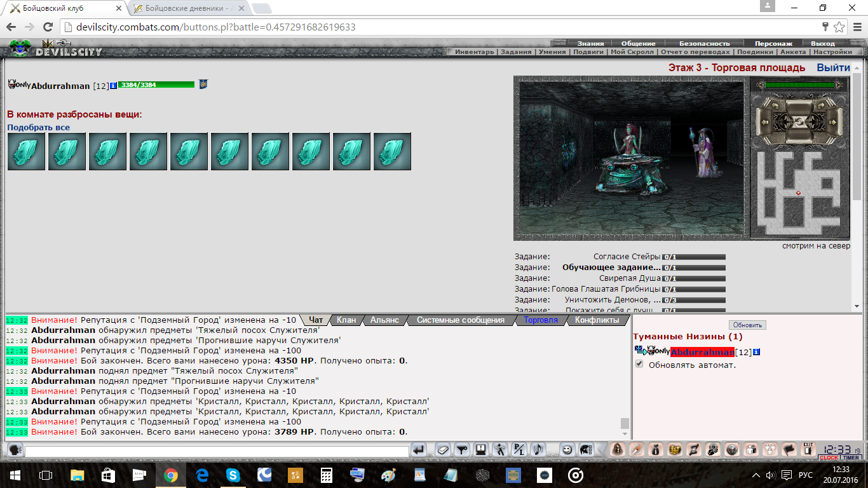Turn right using curved arrow on navigator
Viewport: 868px width, 488px height.
pyautogui.click(x=821, y=105)
